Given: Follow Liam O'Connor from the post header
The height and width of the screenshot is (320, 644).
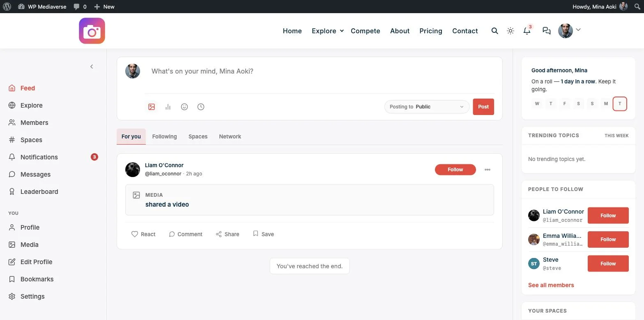Looking at the screenshot, I should 455,170.
